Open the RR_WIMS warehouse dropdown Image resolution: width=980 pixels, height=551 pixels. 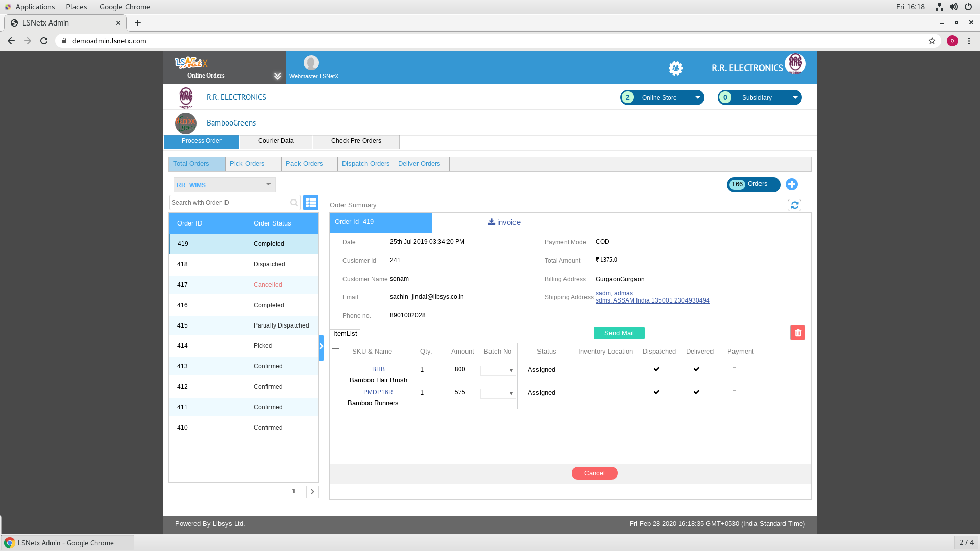pyautogui.click(x=225, y=185)
